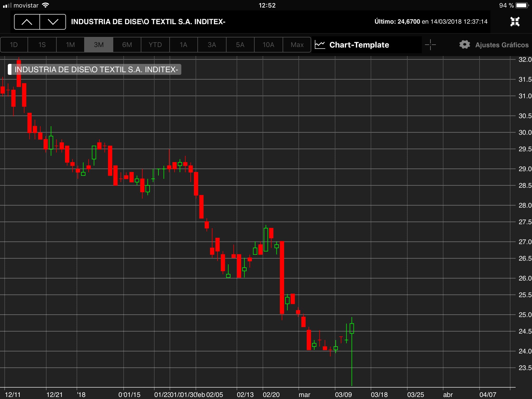Tap the mar month axis label

coord(304,395)
